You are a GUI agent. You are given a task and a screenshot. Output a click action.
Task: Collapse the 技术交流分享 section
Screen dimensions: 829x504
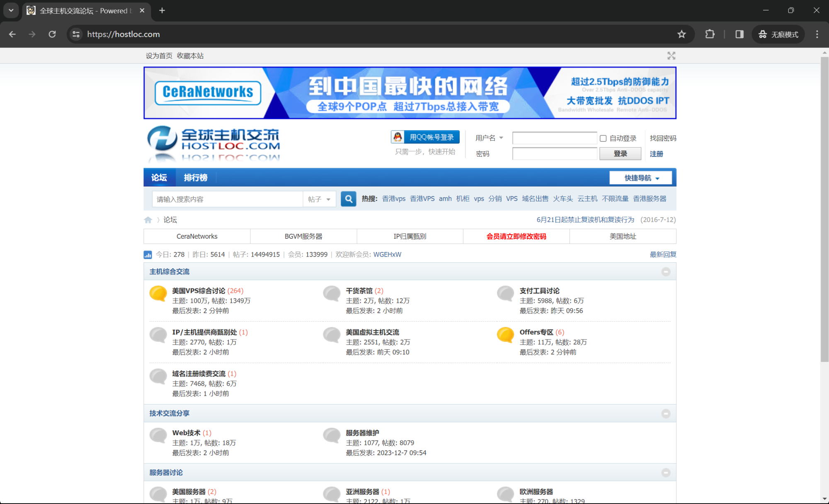click(x=666, y=413)
